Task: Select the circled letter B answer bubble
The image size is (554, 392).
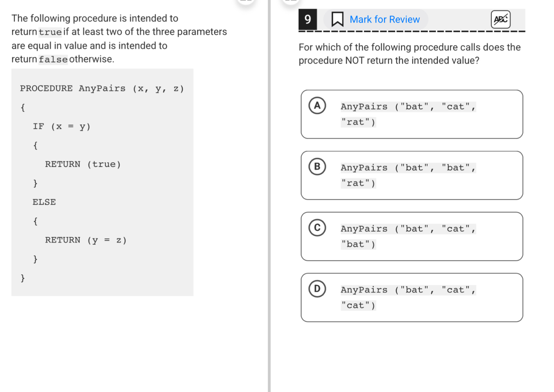Action: [x=317, y=166]
